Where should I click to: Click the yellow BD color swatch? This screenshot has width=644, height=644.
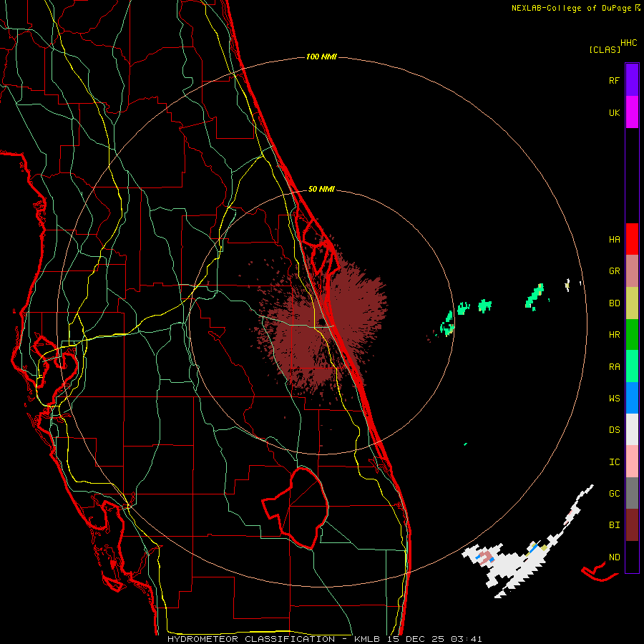click(x=632, y=303)
